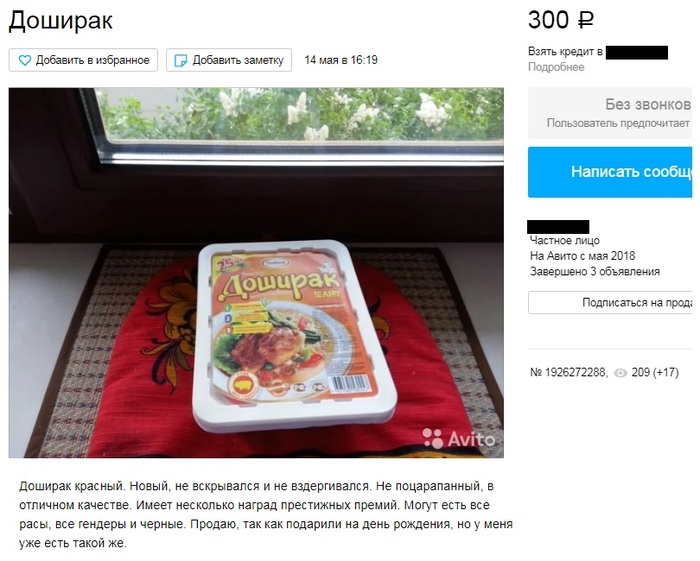The image size is (700, 561).
Task: Click the posting date 14 мая в 16:19
Action: 341,60
